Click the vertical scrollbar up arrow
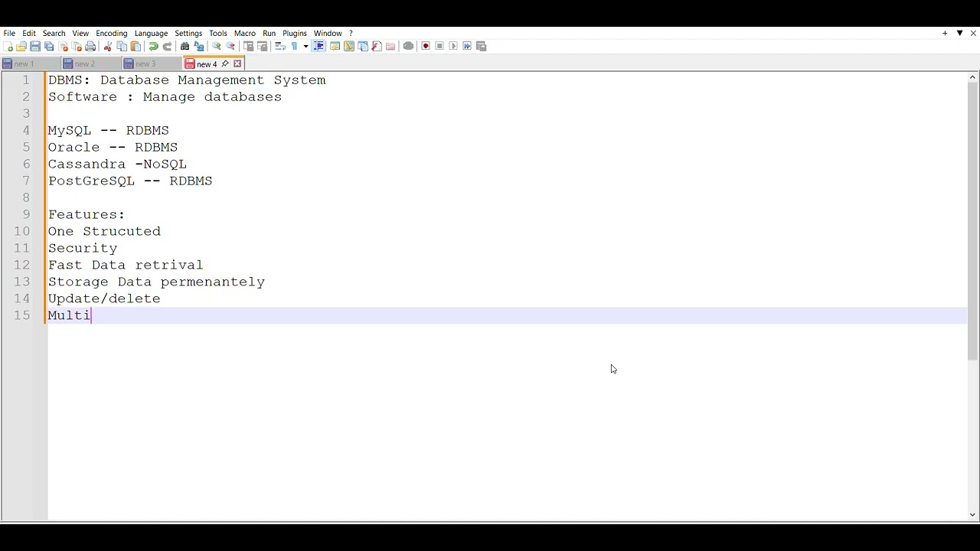980x551 pixels. point(973,77)
